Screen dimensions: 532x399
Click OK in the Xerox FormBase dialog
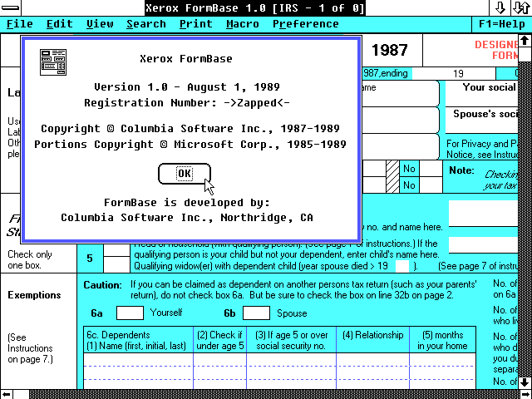185,174
